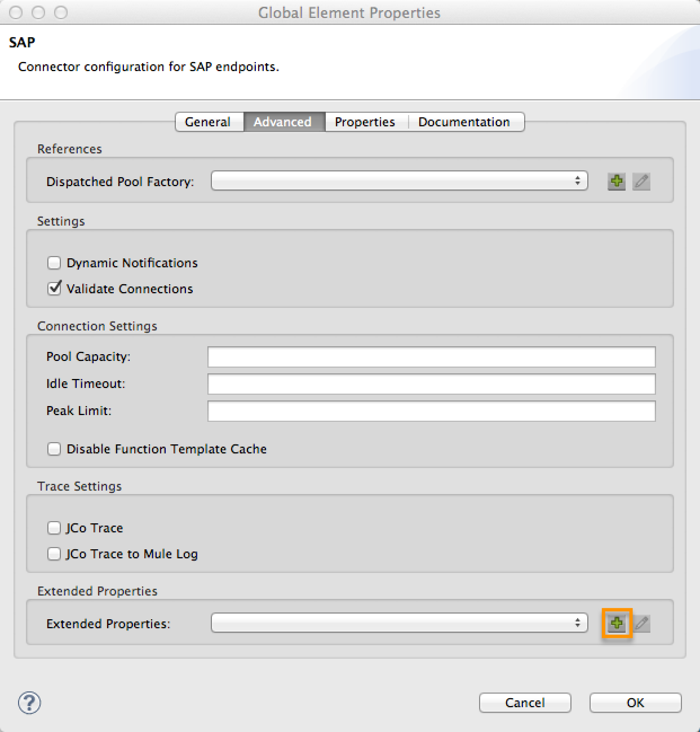Click the Cancel button

tap(525, 703)
